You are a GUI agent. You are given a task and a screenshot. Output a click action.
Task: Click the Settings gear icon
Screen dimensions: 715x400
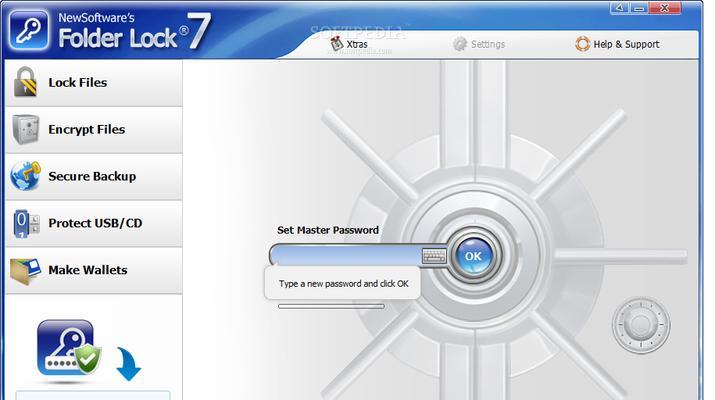coord(460,44)
